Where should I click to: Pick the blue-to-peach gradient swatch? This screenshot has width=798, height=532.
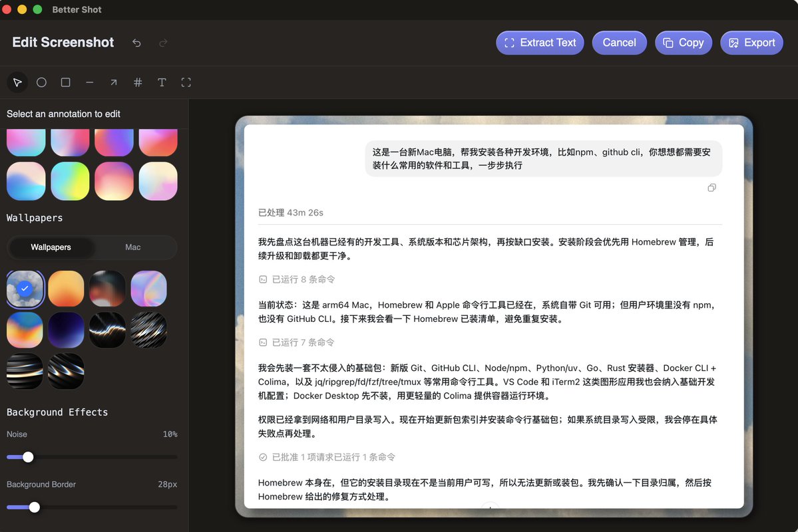click(26, 181)
